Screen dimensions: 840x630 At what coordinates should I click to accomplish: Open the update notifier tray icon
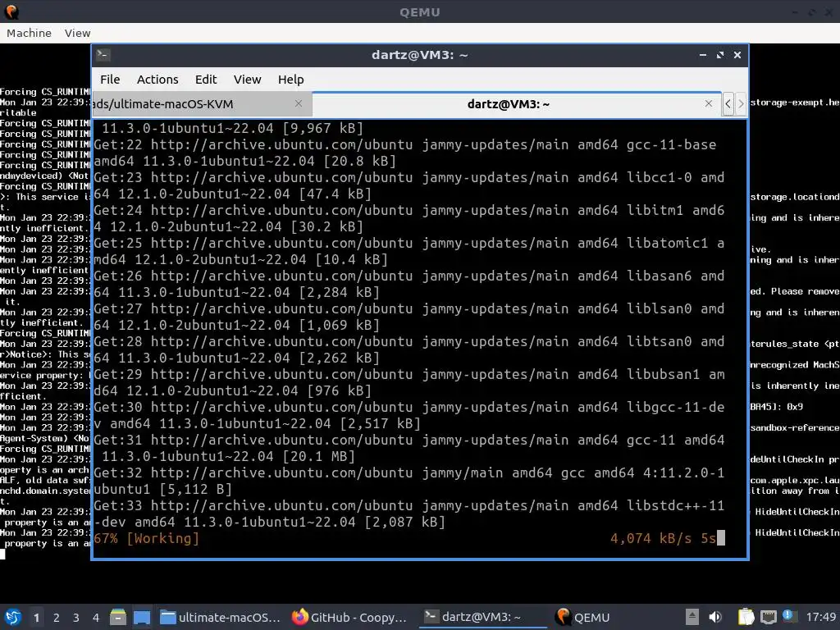click(x=787, y=616)
